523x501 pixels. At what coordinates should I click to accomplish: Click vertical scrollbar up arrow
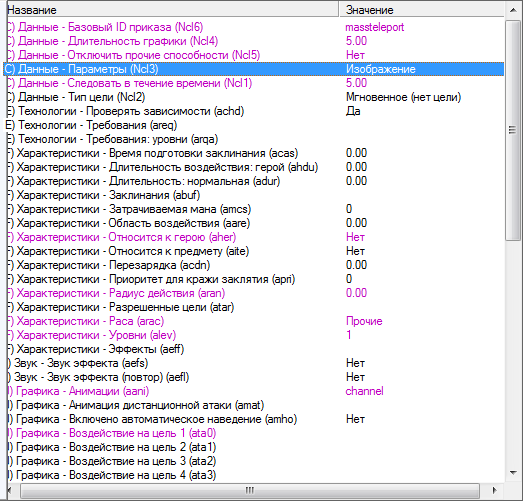513,10
